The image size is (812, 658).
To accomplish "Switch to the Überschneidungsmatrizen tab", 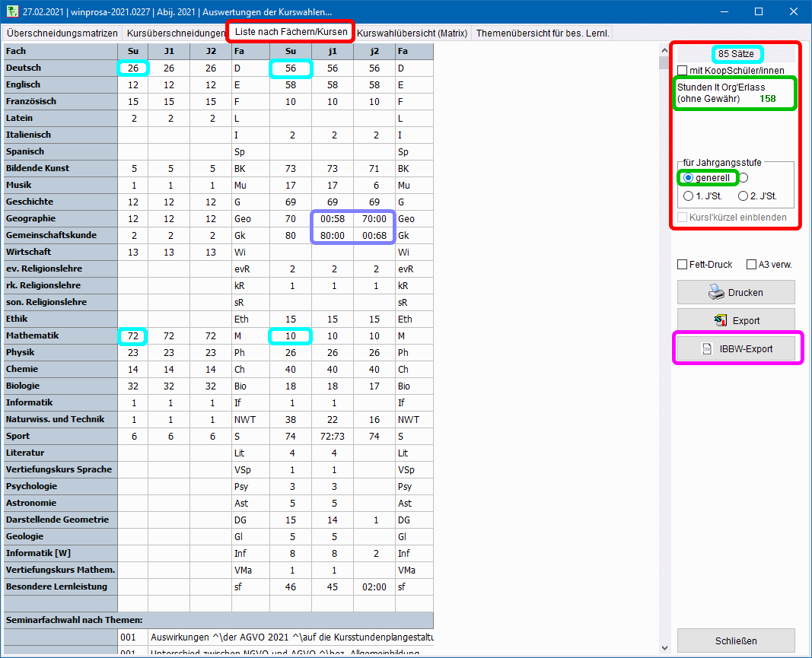I will pyautogui.click(x=62, y=33).
